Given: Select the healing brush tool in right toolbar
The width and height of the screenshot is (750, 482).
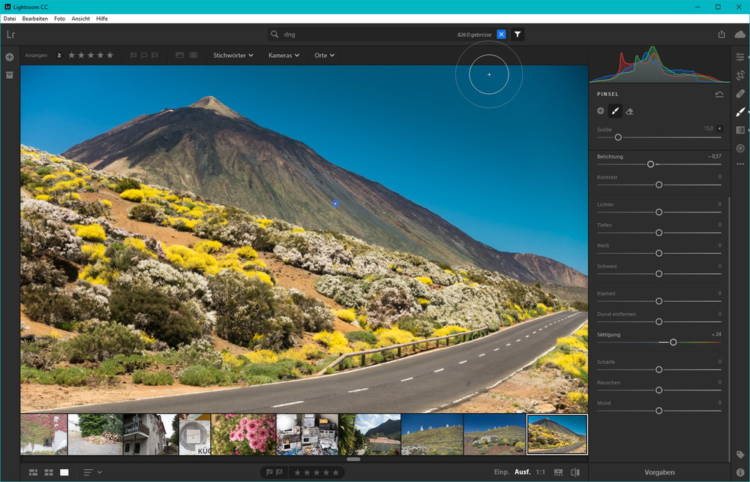Looking at the screenshot, I should (740, 93).
